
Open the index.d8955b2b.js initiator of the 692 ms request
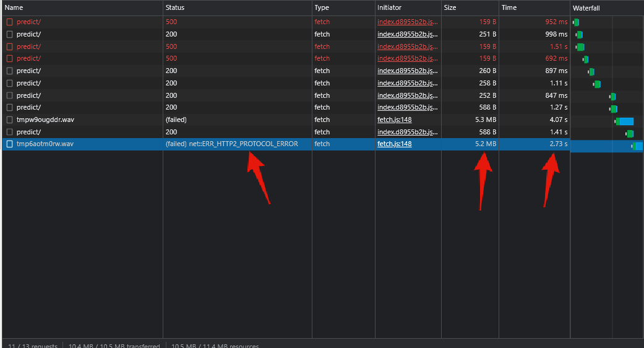pos(408,59)
